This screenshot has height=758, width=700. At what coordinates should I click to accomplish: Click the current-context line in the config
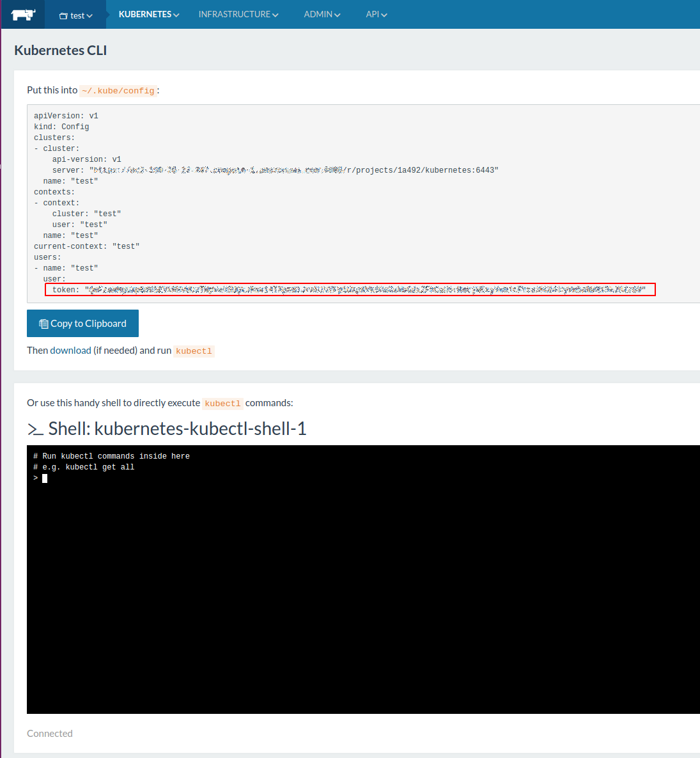pyautogui.click(x=86, y=246)
